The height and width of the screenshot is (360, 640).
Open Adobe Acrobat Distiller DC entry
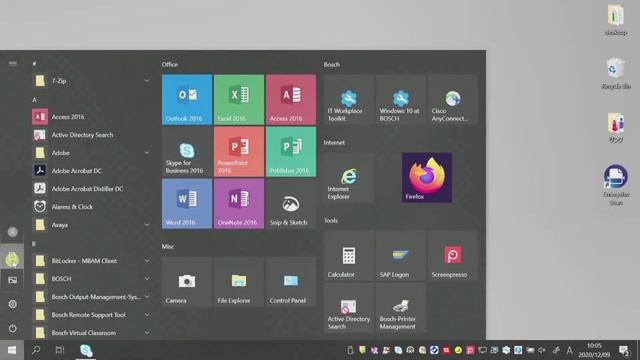click(91, 189)
